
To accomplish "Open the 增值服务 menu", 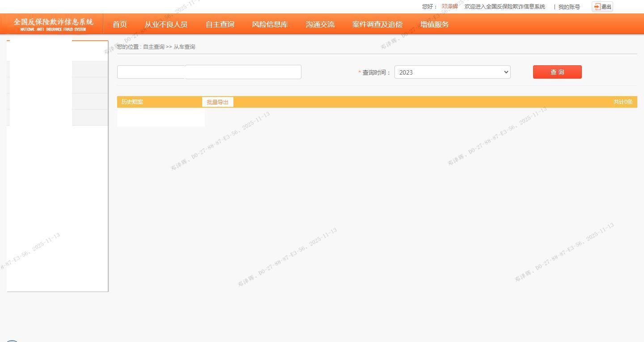I will click(434, 25).
